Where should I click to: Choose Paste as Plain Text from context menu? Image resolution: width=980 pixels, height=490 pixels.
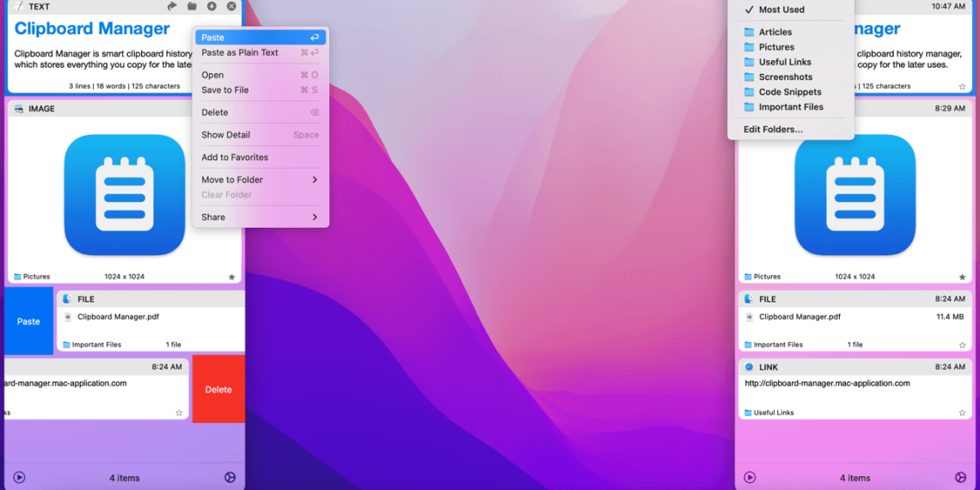(x=240, y=52)
